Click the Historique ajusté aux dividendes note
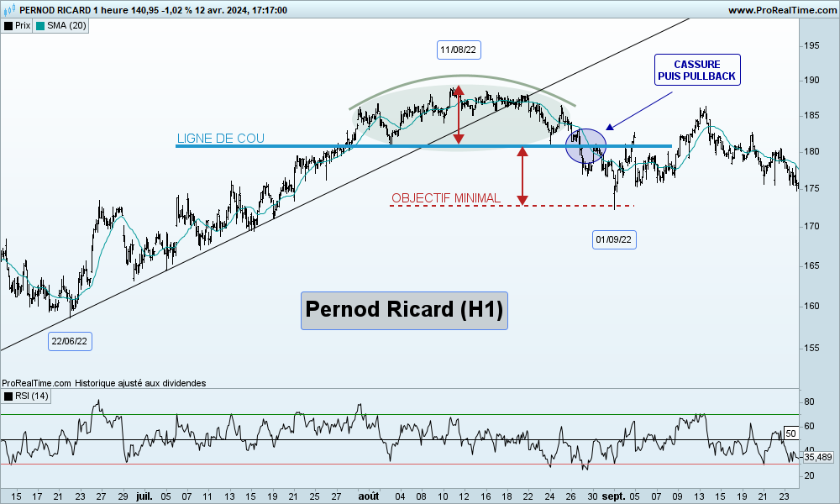The image size is (840, 504). pyautogui.click(x=140, y=383)
